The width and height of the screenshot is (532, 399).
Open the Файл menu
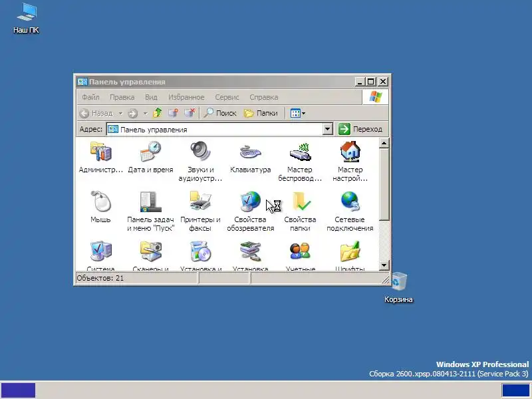pos(90,97)
